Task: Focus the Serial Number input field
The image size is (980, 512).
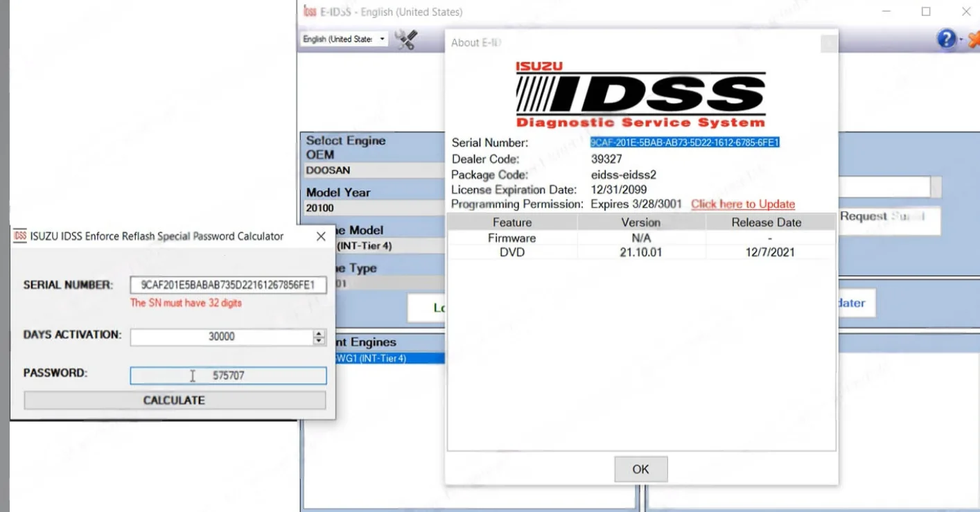Action: click(228, 285)
